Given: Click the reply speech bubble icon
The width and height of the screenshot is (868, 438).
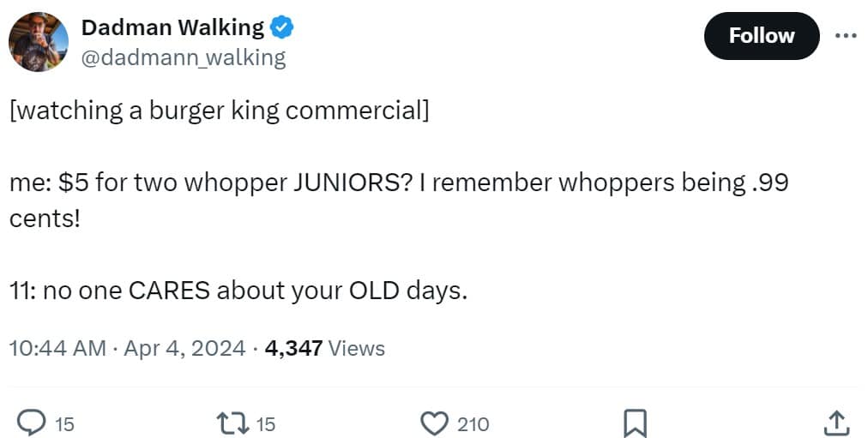Looking at the screenshot, I should coord(32,423).
